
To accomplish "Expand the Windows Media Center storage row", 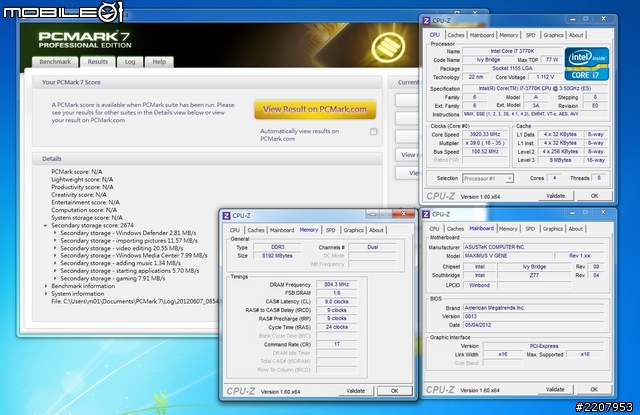I will [x=55, y=255].
